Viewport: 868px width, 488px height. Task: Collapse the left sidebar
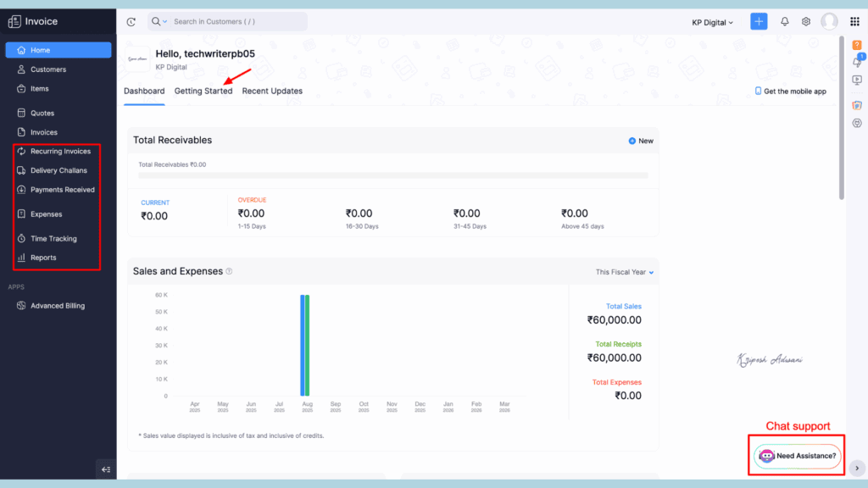[106, 469]
